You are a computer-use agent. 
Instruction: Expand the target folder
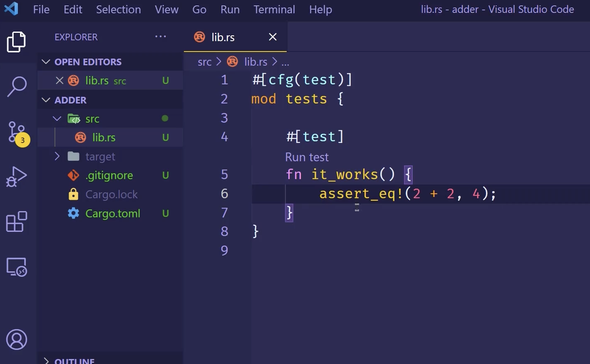tap(57, 156)
